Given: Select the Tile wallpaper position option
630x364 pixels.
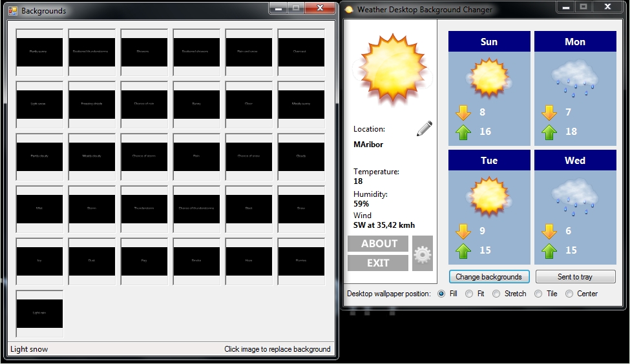Looking at the screenshot, I should pos(538,294).
